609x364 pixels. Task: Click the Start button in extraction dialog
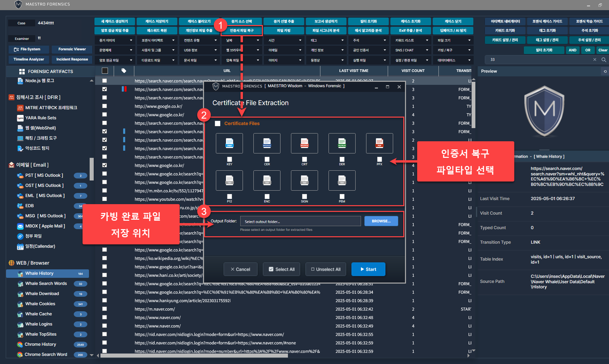(368, 269)
